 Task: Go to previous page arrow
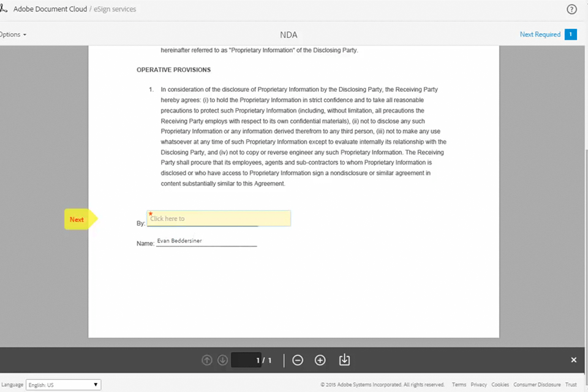[x=206, y=360]
